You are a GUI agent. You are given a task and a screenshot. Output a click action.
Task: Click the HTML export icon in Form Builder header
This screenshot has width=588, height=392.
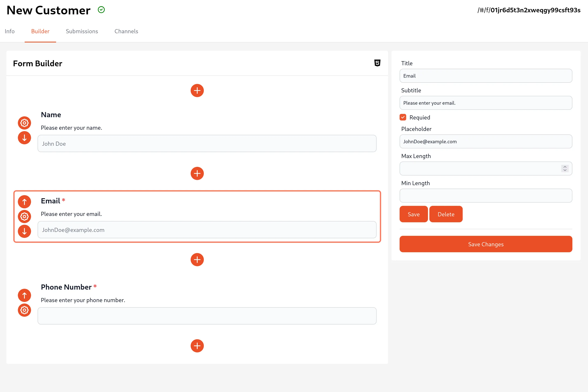(377, 63)
